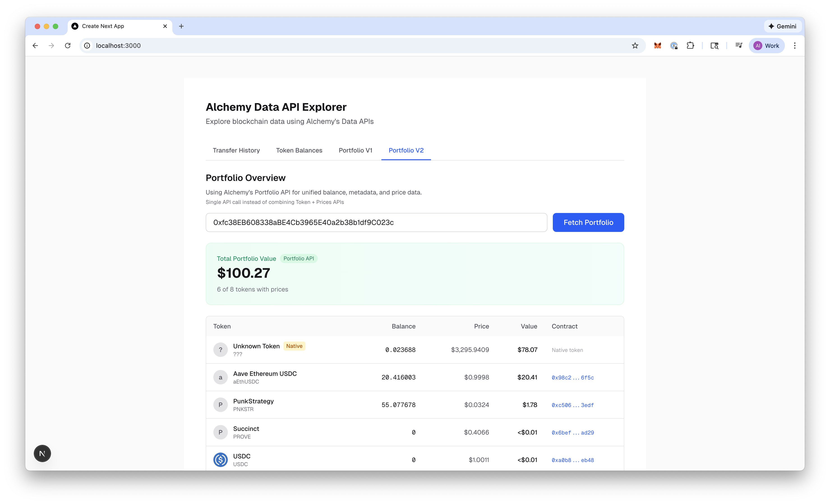Open PunkStrategy contract link 0xc506...3edf
This screenshot has height=504, width=830.
(x=573, y=405)
